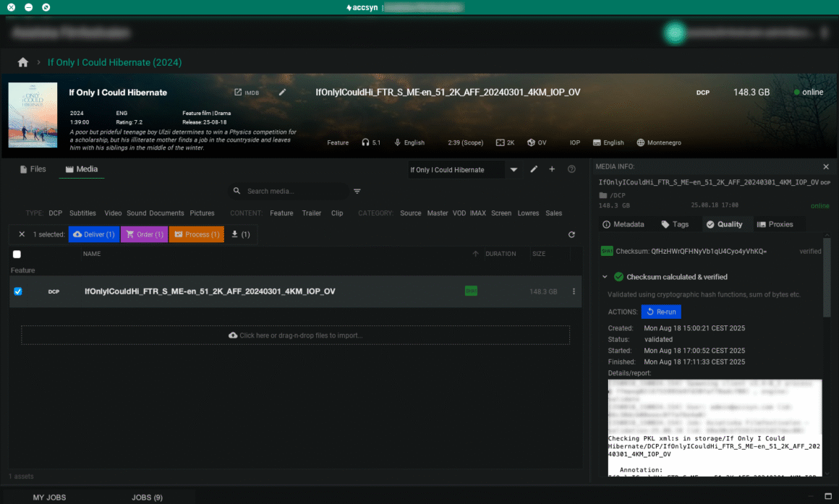The image size is (839, 504).
Task: Click the movie poster thumbnail
Action: [x=33, y=115]
